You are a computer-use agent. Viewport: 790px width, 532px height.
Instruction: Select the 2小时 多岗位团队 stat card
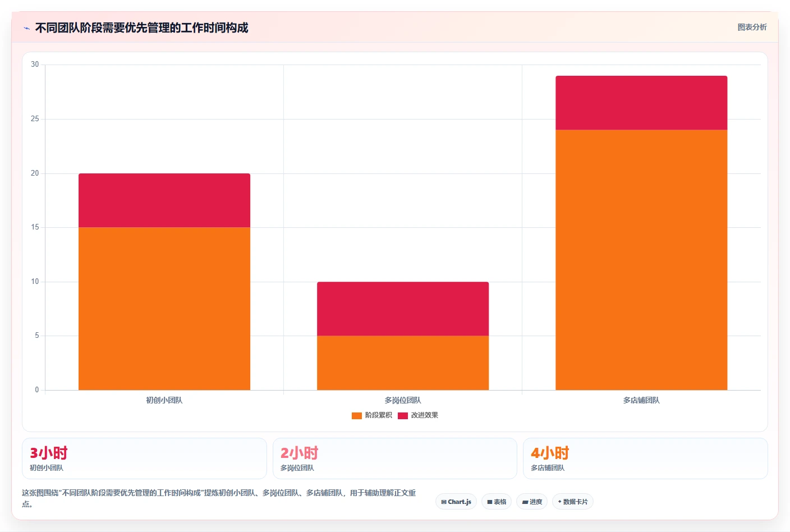click(x=395, y=458)
